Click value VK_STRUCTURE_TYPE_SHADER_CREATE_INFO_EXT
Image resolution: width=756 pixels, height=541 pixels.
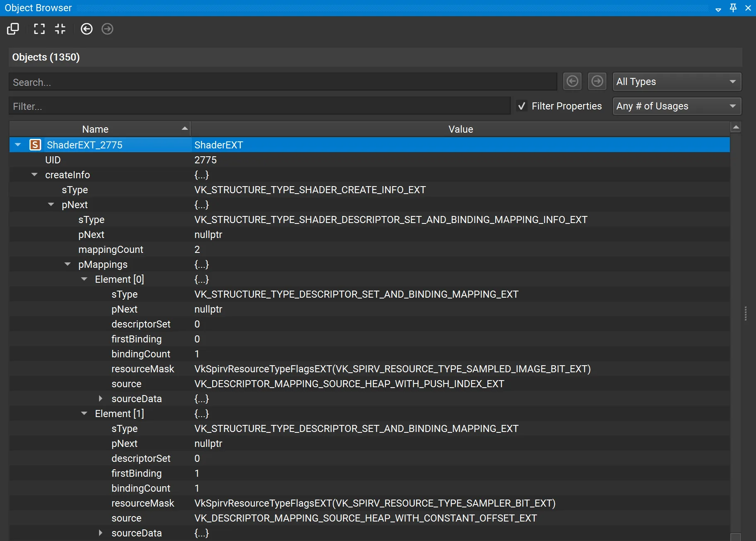pyautogui.click(x=310, y=189)
